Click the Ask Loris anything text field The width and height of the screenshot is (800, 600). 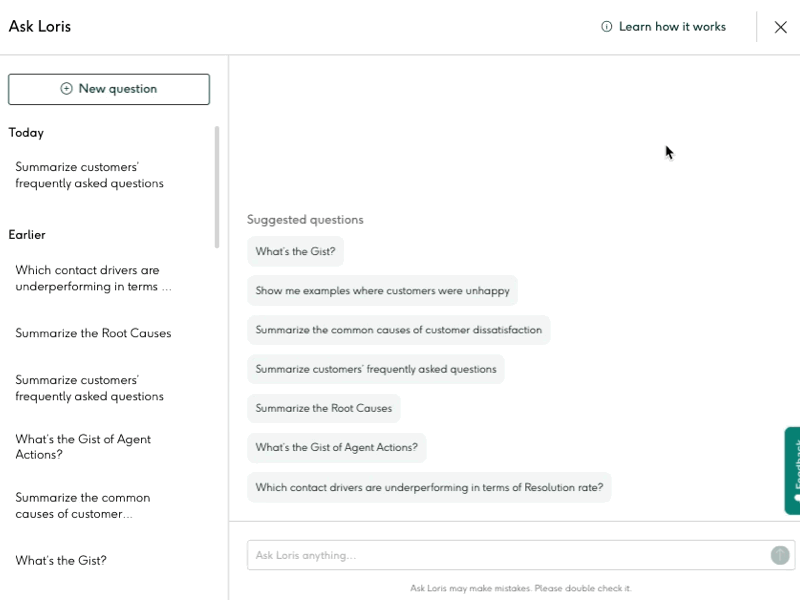point(505,555)
